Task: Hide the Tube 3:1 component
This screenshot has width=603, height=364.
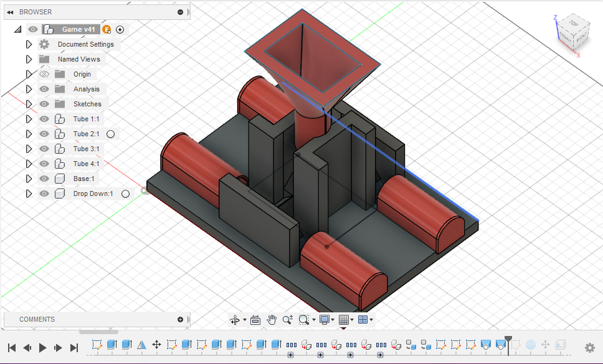Action: [44, 149]
